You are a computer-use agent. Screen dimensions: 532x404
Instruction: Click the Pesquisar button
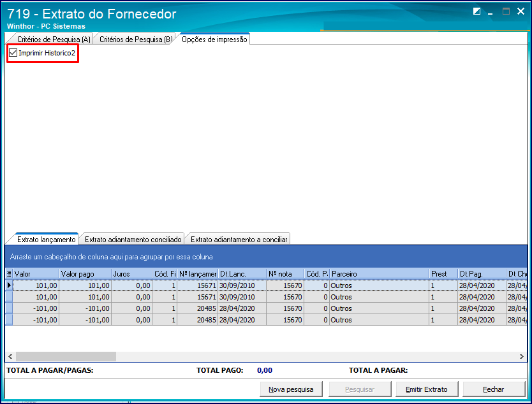tap(360, 389)
